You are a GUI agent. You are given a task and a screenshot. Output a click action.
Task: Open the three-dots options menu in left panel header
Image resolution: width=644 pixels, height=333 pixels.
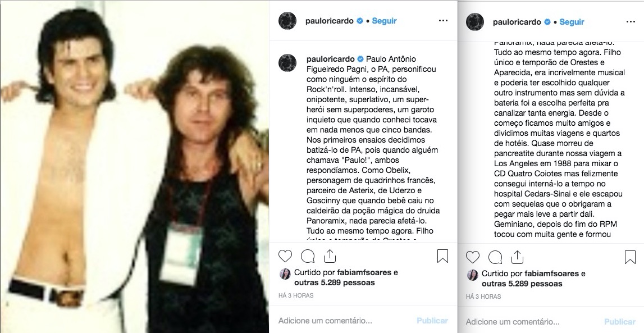point(443,21)
